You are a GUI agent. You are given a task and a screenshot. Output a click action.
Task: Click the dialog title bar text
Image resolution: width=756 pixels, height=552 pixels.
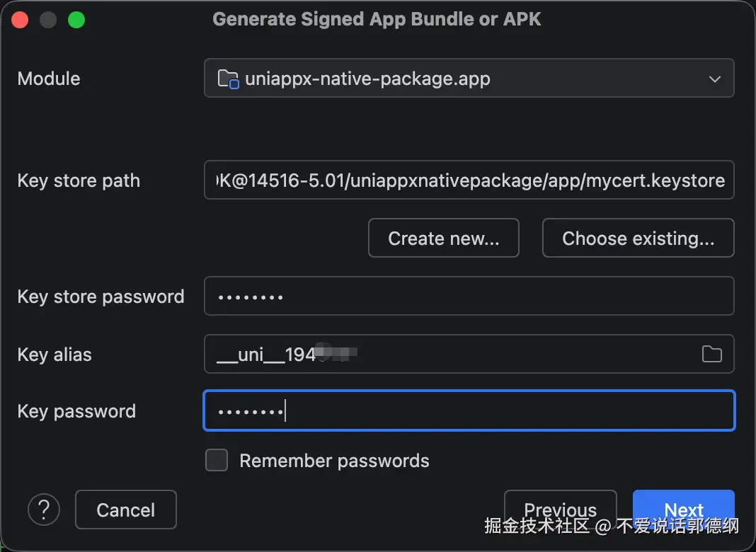377,19
